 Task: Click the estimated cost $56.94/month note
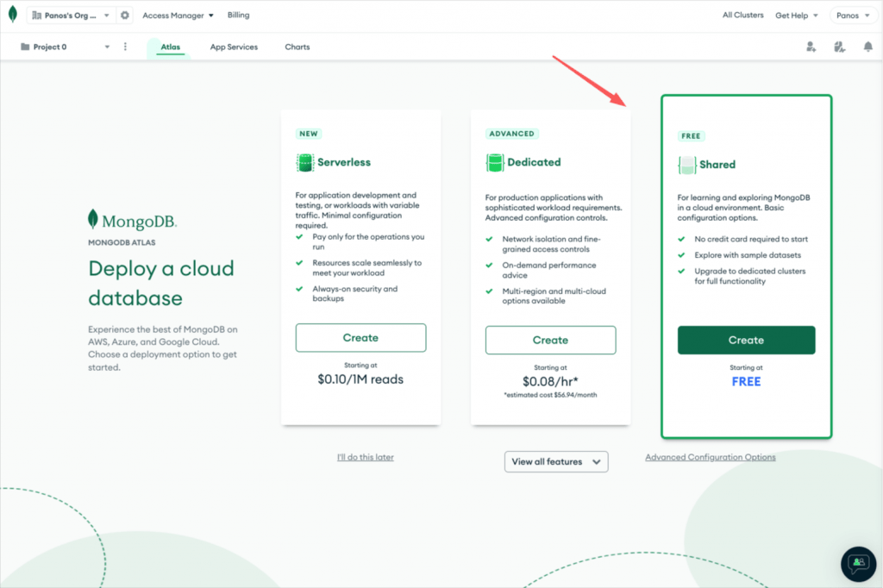[550, 395]
